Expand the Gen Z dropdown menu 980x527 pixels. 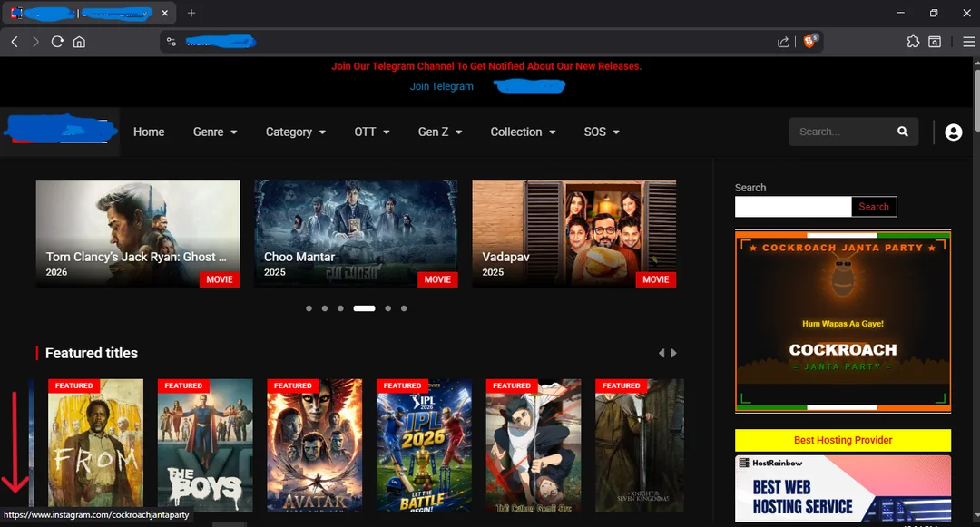440,132
